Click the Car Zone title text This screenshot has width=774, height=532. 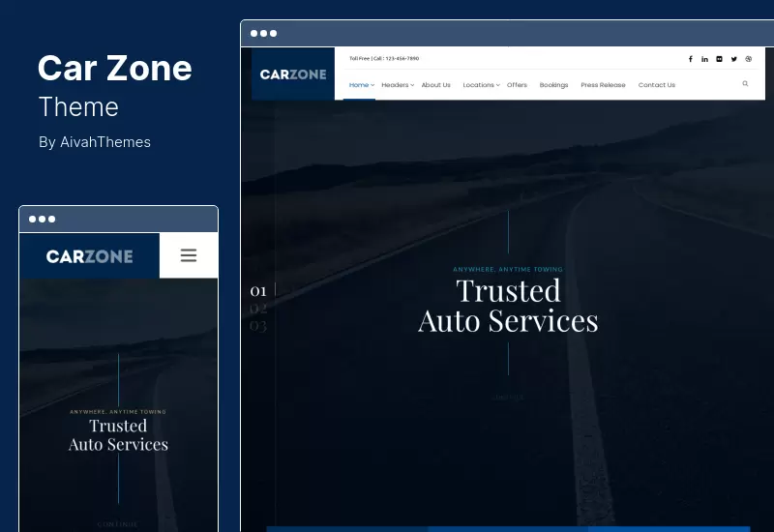coord(114,68)
